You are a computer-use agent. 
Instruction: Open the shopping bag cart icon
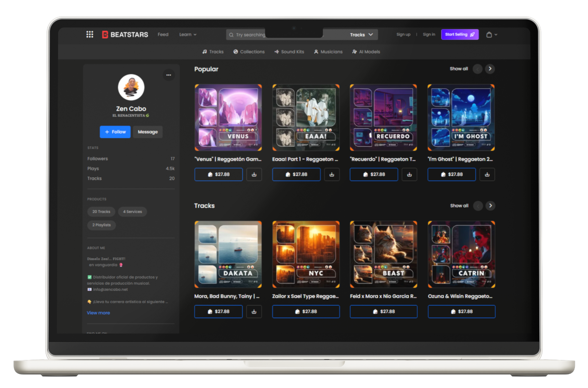click(489, 35)
